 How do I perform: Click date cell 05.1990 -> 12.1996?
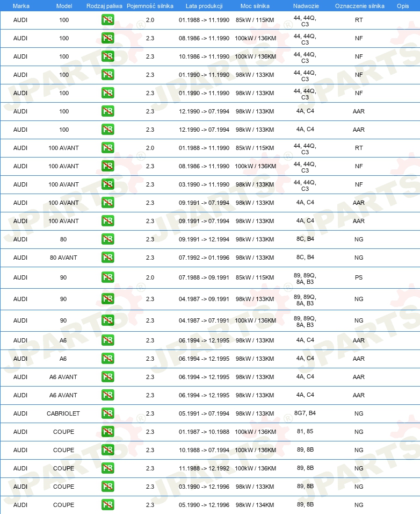[204, 505]
